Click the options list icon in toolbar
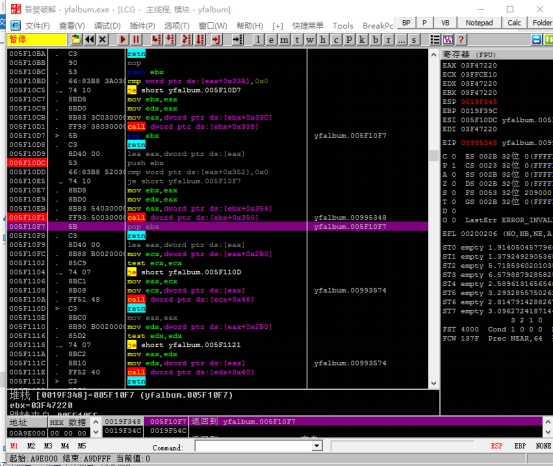The height and width of the screenshot is (466, 553). click(x=435, y=40)
